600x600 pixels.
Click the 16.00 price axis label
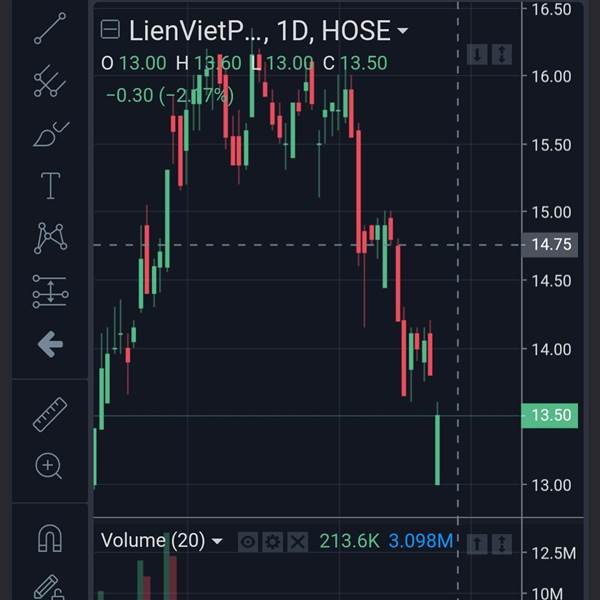[551, 77]
